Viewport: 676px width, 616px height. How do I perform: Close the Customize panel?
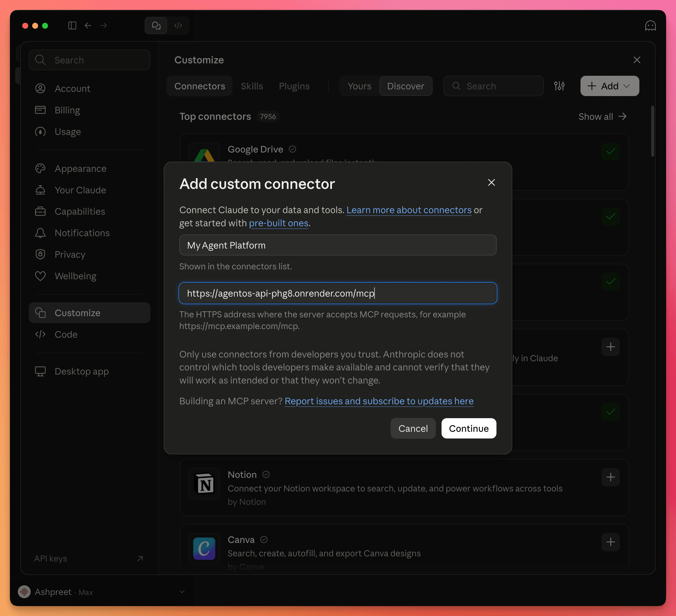pos(637,60)
